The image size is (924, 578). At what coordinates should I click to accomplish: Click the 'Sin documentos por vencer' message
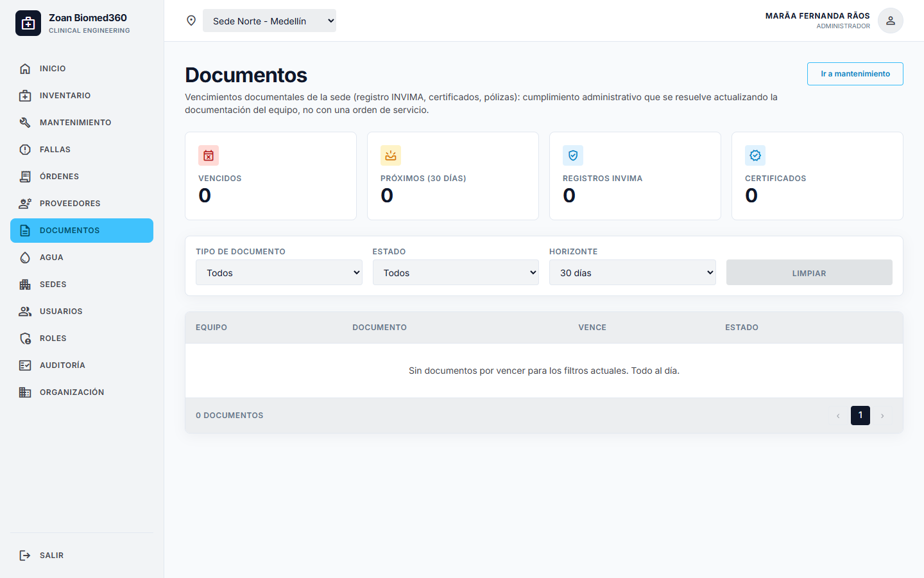click(x=544, y=371)
